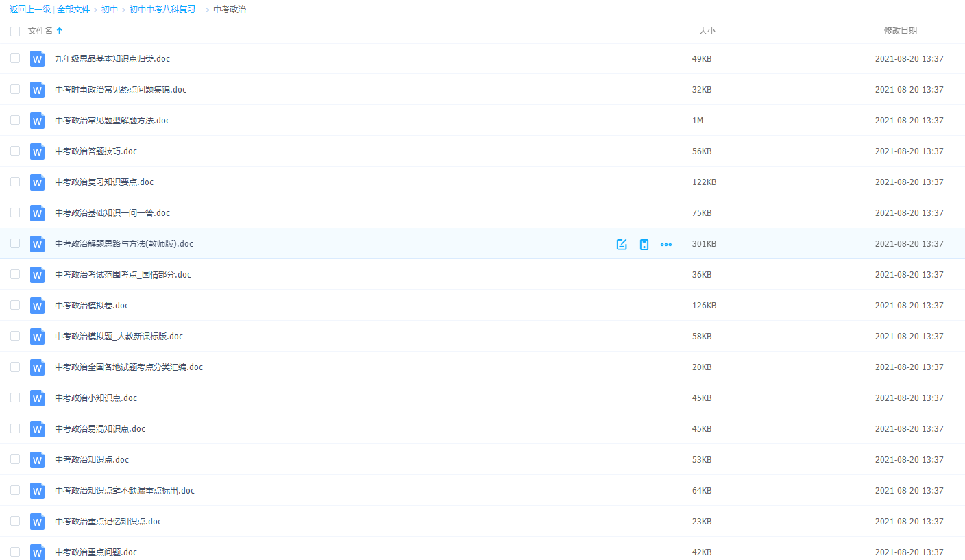This screenshot has width=965, height=560.
Task: Sort the list by the 大小 column
Action: (x=706, y=31)
